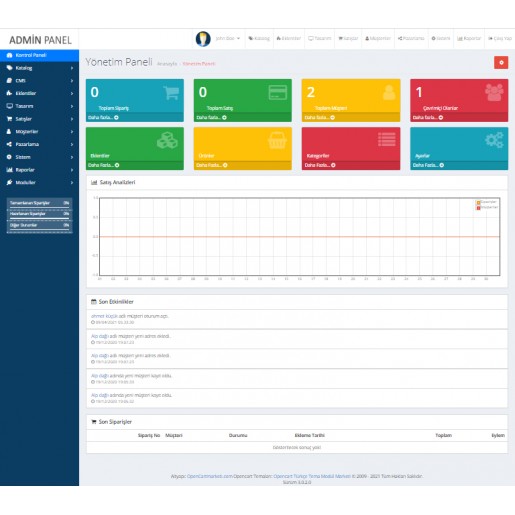Open Tasarım in the top navigation bar
The width and height of the screenshot is (515, 515).
click(x=320, y=38)
